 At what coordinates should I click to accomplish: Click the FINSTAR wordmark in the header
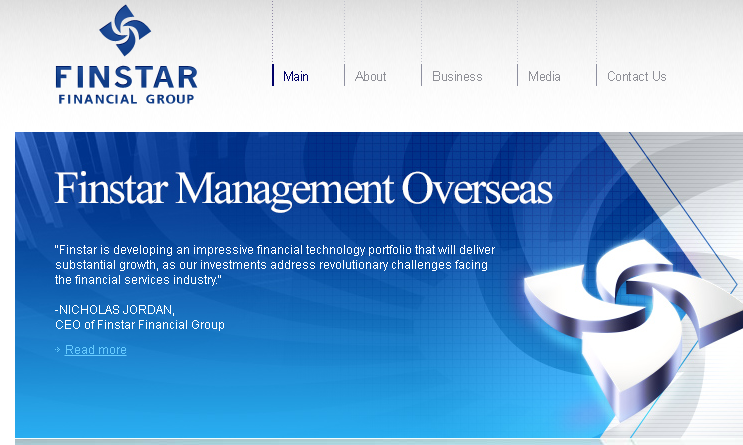tap(126, 77)
